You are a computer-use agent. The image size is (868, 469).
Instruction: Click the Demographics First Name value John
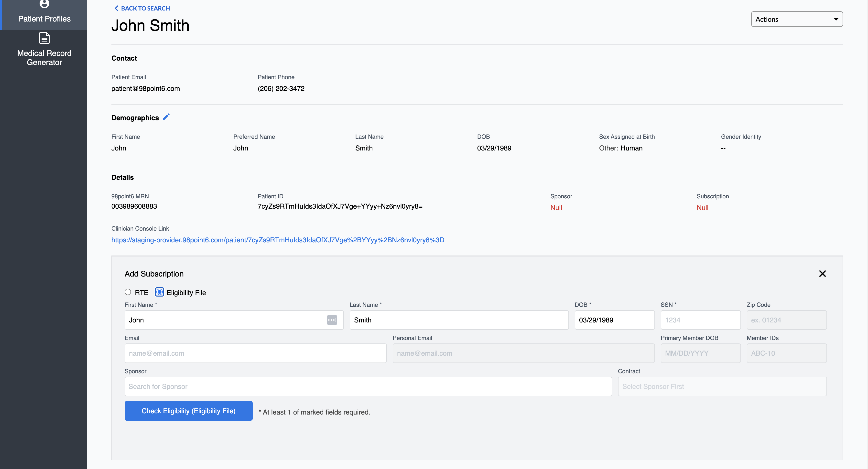119,148
